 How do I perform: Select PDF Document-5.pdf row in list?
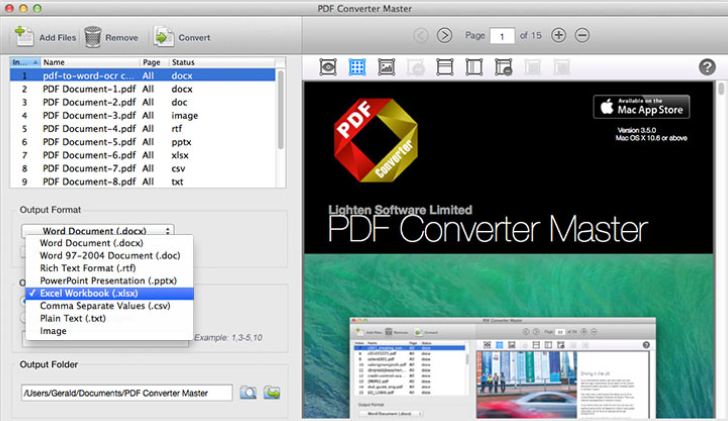point(88,142)
